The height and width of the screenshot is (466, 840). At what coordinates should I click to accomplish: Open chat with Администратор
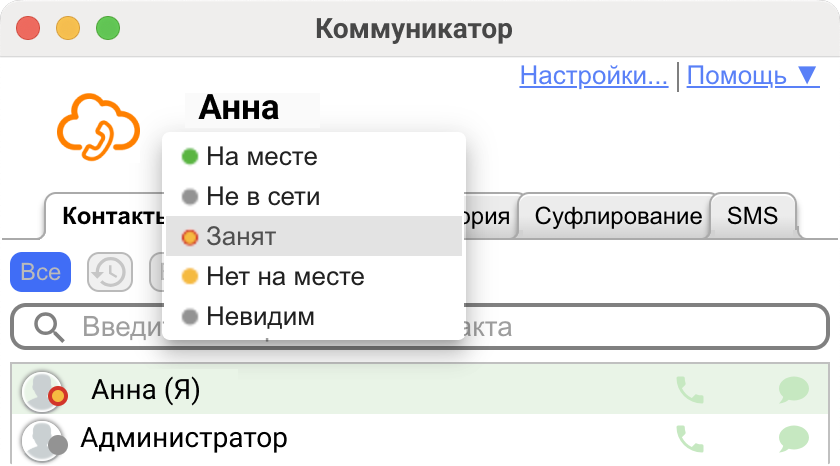[793, 438]
